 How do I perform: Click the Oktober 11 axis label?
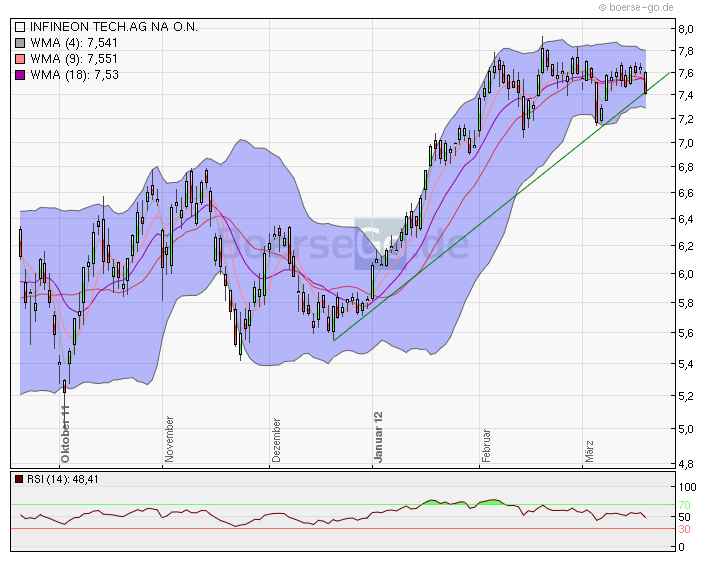[x=65, y=434]
